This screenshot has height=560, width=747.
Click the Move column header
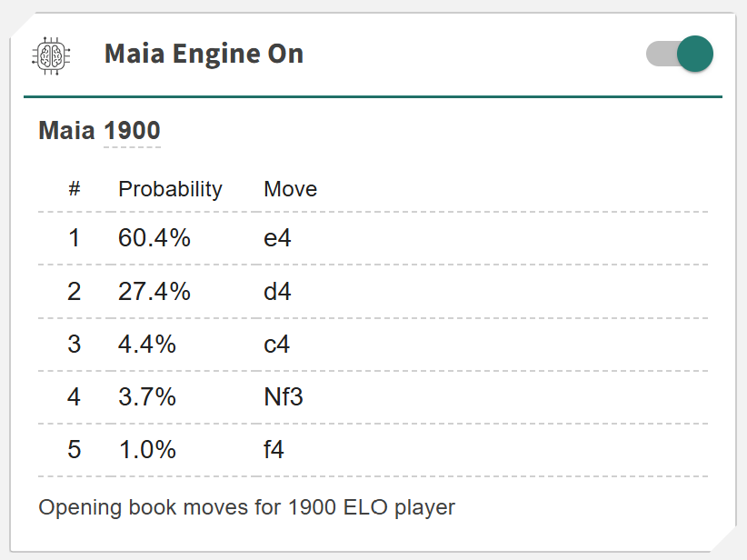pyautogui.click(x=290, y=189)
